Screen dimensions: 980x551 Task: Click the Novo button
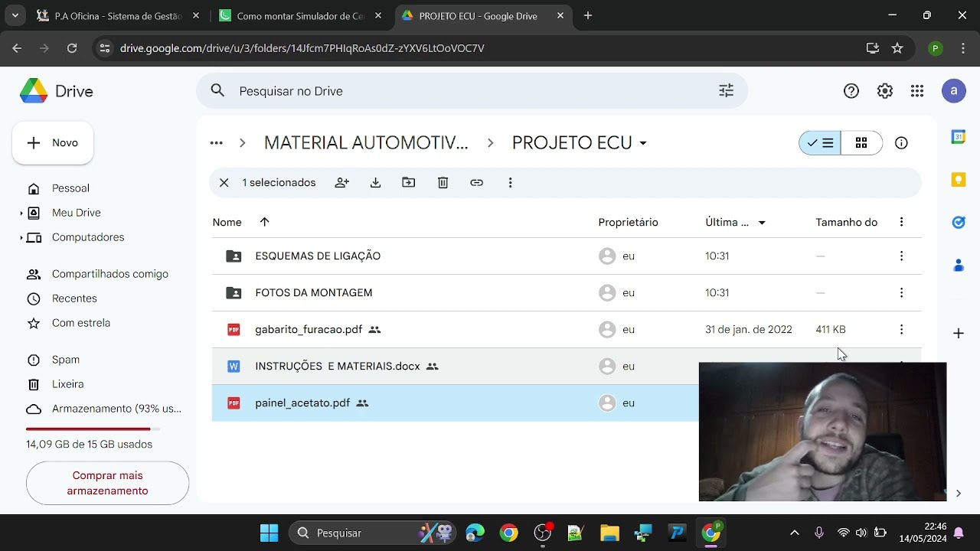[53, 143]
